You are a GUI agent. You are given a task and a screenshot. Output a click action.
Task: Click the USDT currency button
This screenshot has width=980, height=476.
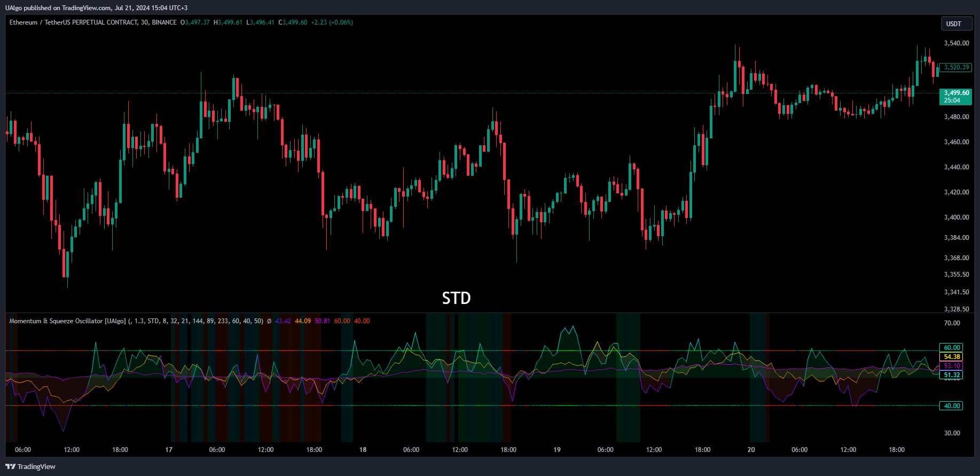[x=957, y=24]
